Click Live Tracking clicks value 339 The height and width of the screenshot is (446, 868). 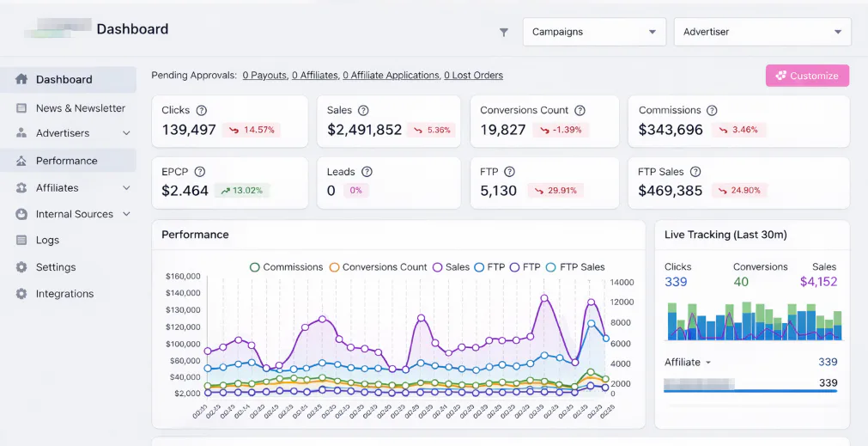pos(676,282)
